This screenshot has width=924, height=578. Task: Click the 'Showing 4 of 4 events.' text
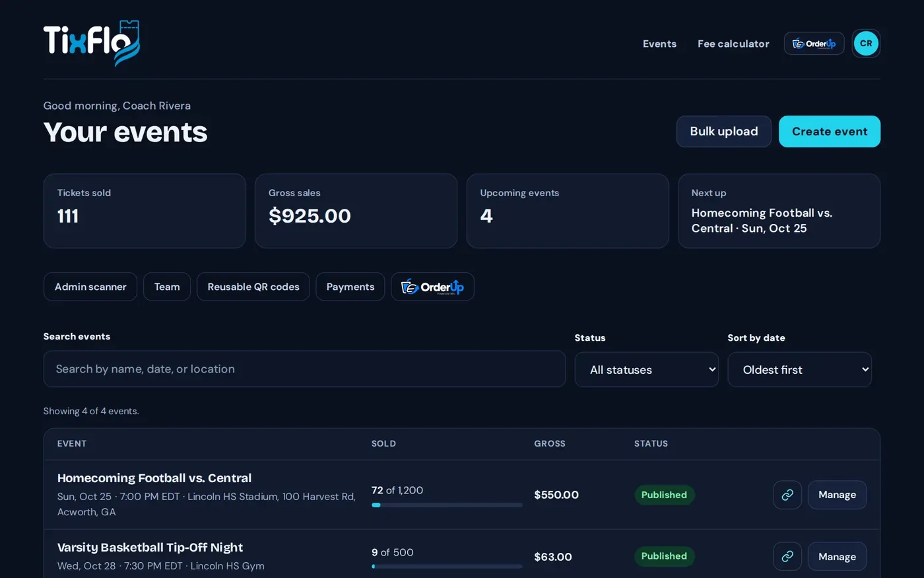tap(91, 411)
